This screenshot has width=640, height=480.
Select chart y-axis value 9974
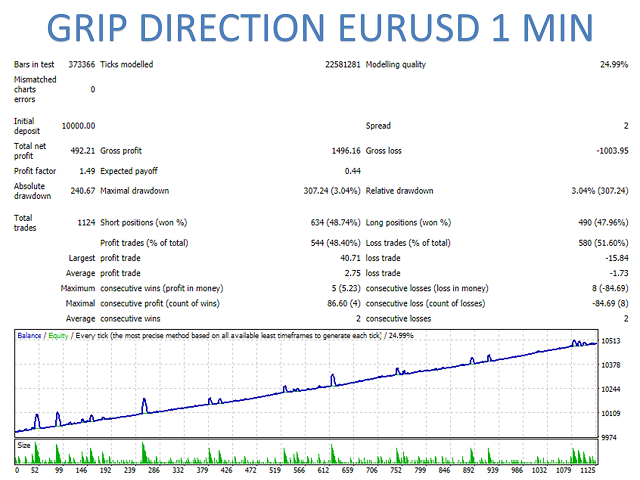(609, 438)
